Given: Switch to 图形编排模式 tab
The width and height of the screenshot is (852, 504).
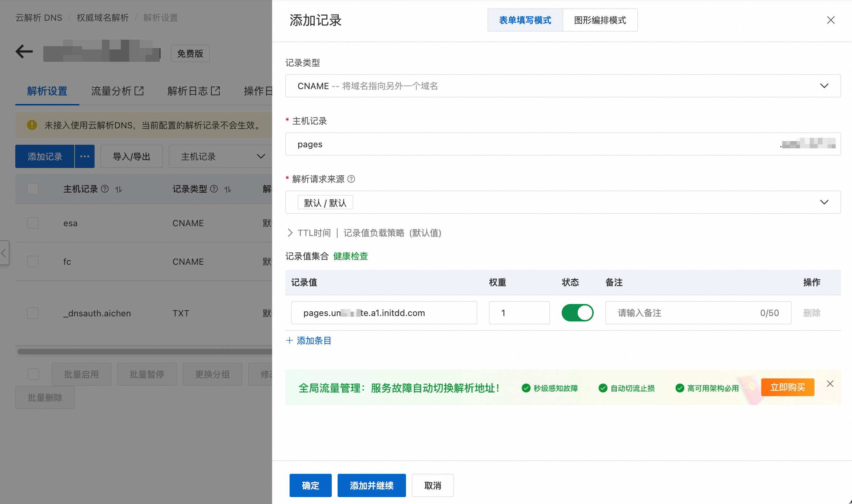Looking at the screenshot, I should coord(600,20).
